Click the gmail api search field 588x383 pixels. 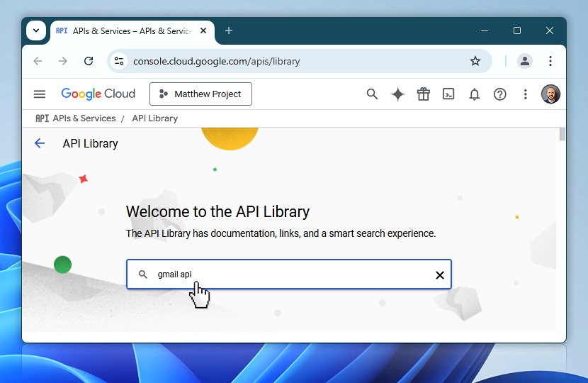[289, 274]
